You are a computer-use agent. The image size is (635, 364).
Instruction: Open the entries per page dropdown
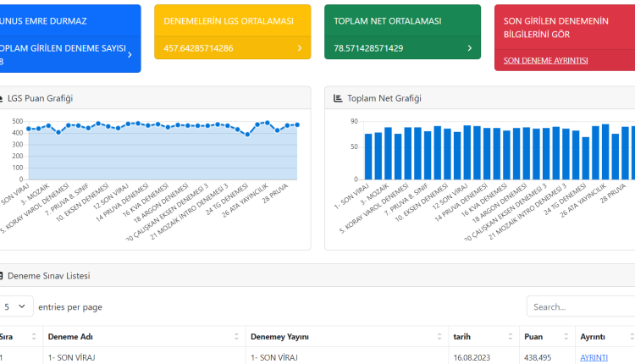point(17,306)
